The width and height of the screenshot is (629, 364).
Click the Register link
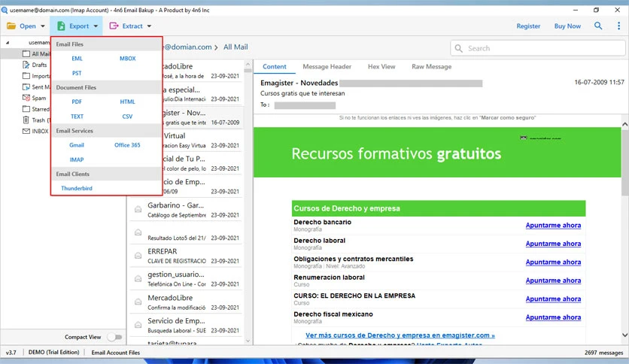(528, 26)
